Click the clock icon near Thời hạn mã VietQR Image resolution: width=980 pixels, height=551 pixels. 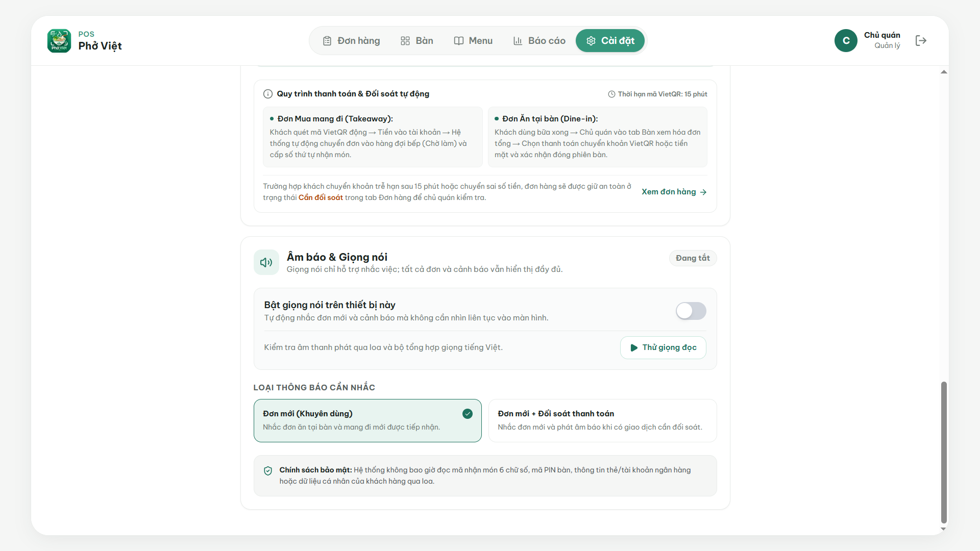point(611,94)
